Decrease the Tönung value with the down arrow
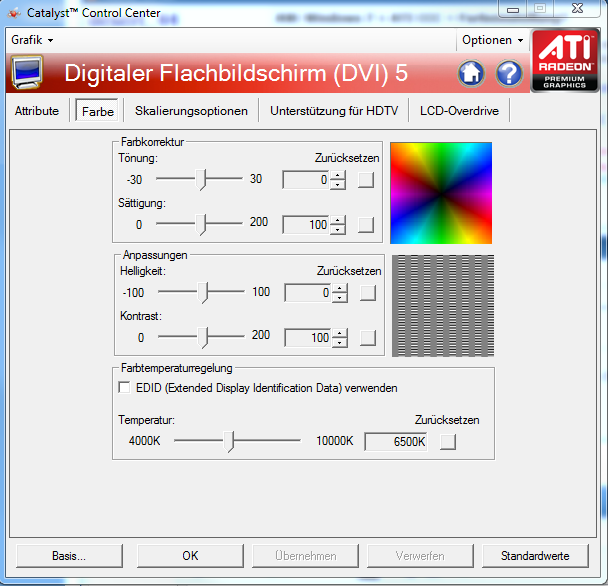 tap(338, 185)
